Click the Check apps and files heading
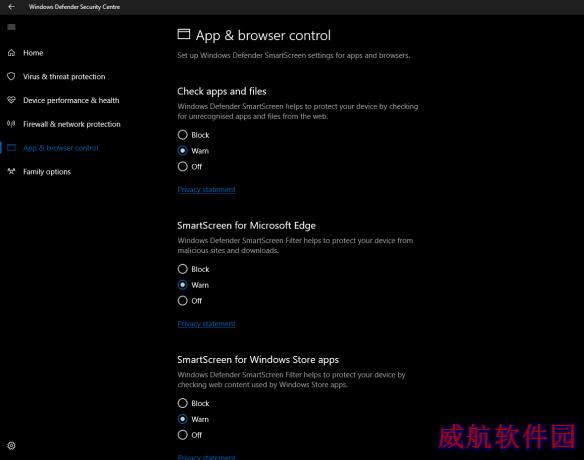This screenshot has width=584, height=460. tap(222, 91)
